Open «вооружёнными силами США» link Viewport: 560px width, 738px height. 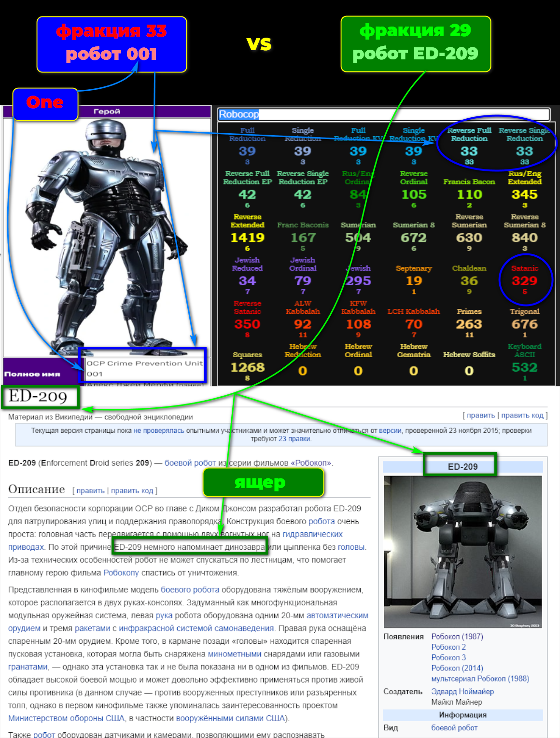pyautogui.click(x=231, y=718)
